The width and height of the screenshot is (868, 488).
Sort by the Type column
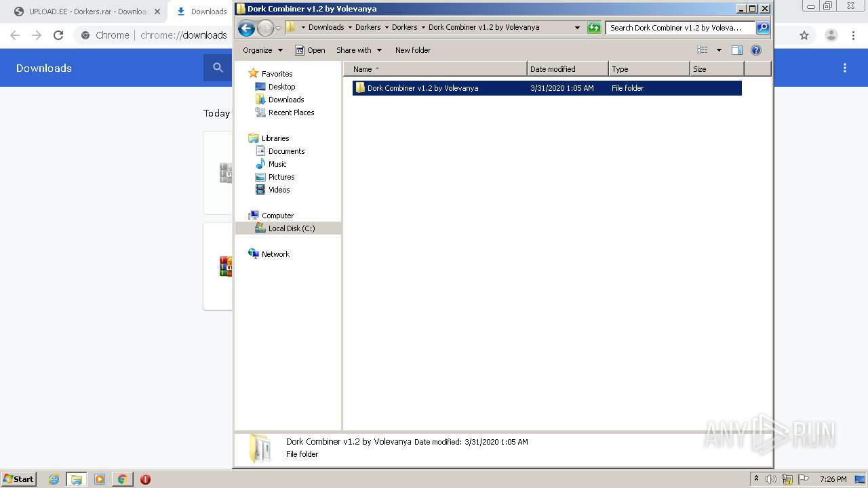pos(649,69)
